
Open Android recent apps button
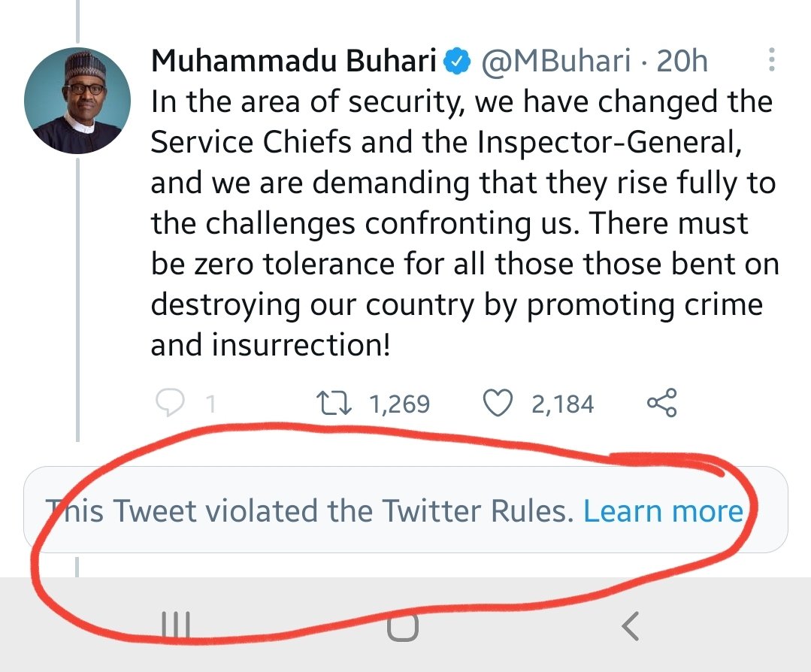(x=176, y=625)
